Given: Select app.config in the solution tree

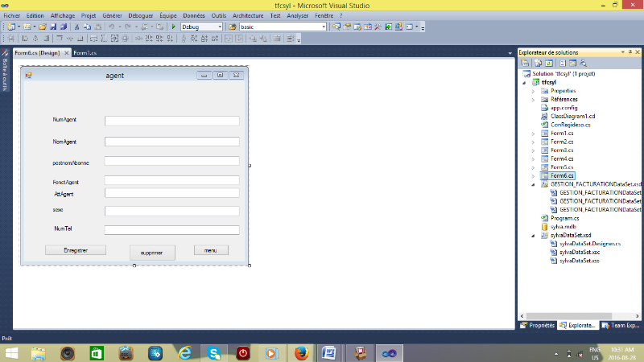Looking at the screenshot, I should pyautogui.click(x=564, y=108).
